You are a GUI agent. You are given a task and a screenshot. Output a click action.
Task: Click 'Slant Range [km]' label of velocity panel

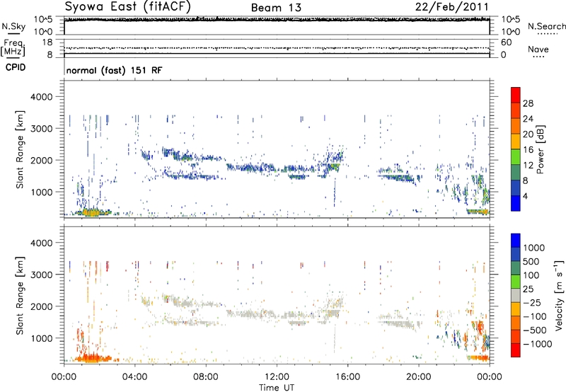[20, 295]
